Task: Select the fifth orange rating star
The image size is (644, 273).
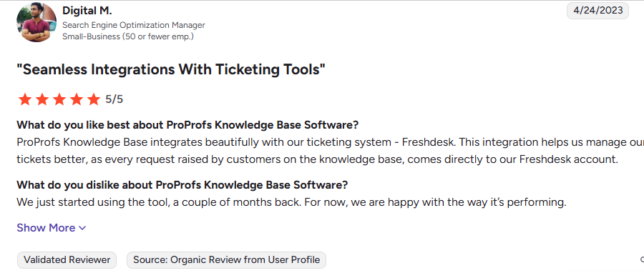Action: click(94, 99)
